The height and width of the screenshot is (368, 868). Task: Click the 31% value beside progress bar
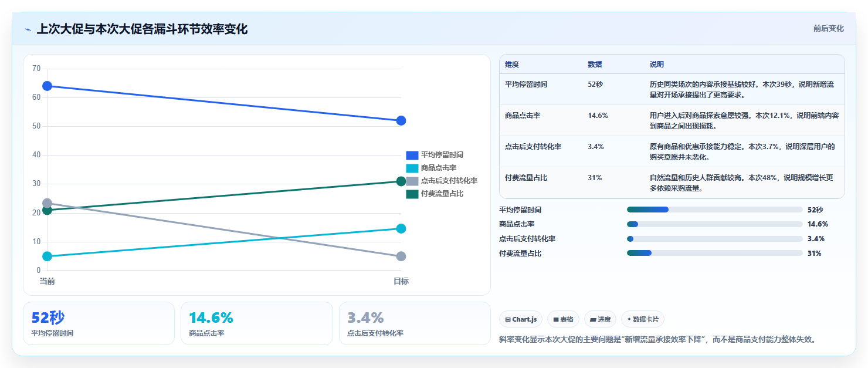coord(815,254)
